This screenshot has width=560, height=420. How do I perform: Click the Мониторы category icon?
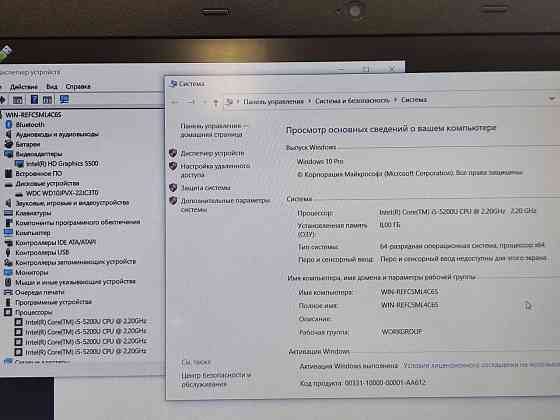click(x=9, y=272)
